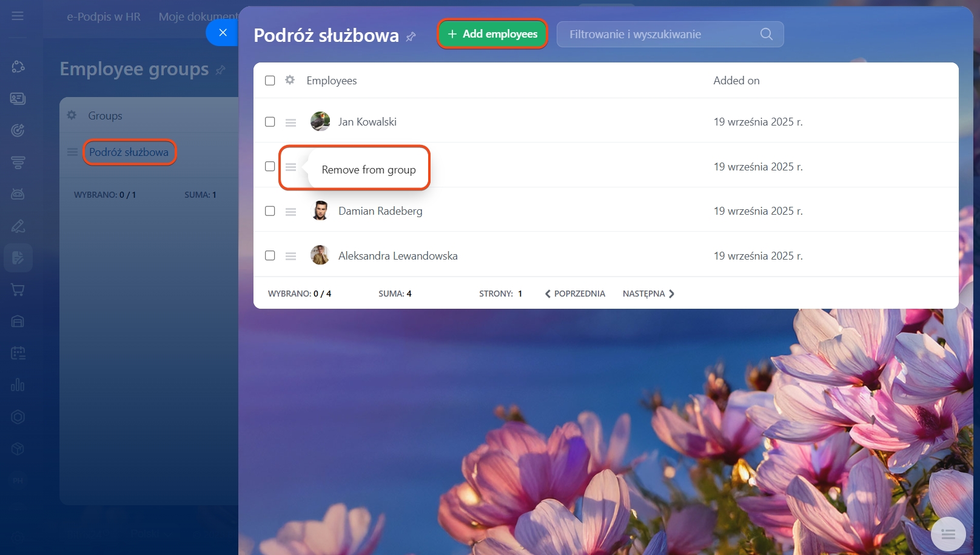The image size is (980, 555).
Task: Check the box for Jan Kowalski
Action: [270, 122]
